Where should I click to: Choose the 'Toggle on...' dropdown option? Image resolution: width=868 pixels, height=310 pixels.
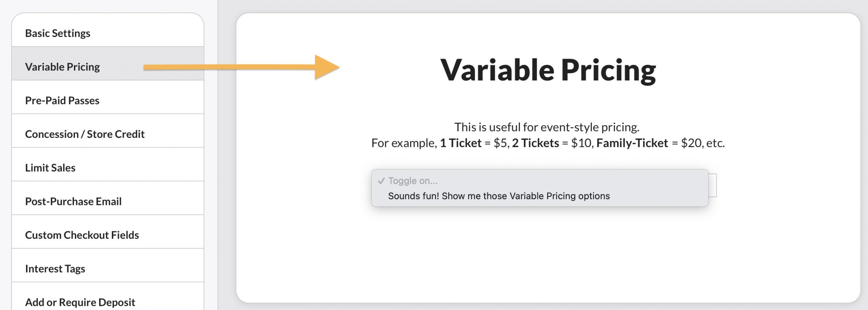(x=413, y=181)
